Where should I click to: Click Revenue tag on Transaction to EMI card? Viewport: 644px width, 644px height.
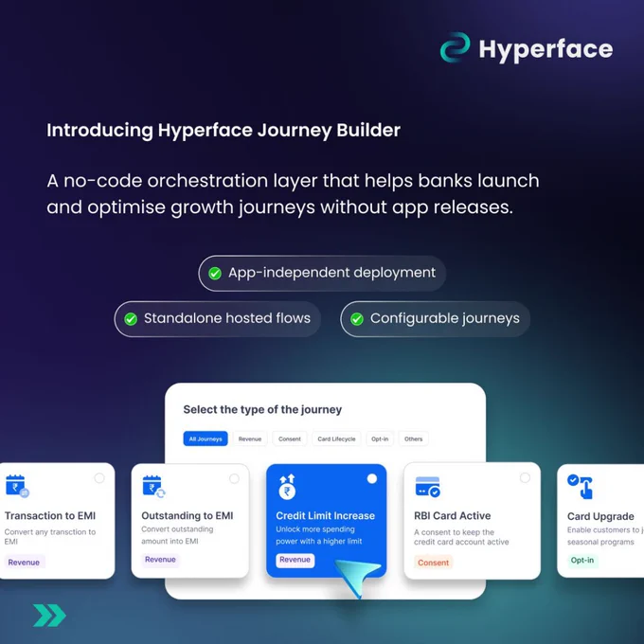[24, 563]
